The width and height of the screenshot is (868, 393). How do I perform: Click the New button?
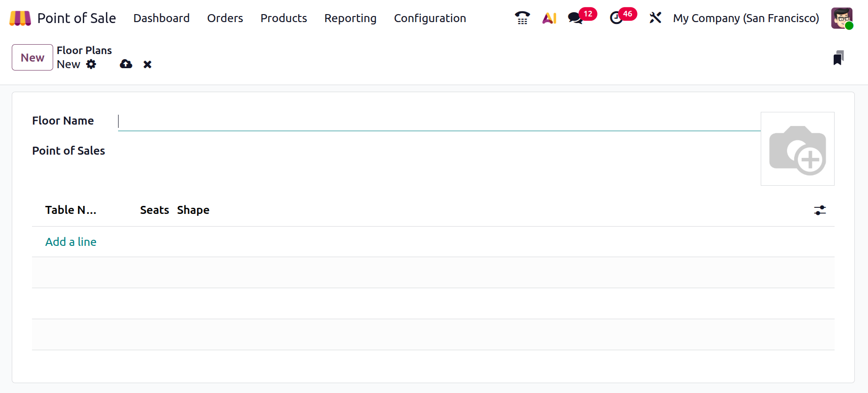click(x=32, y=57)
